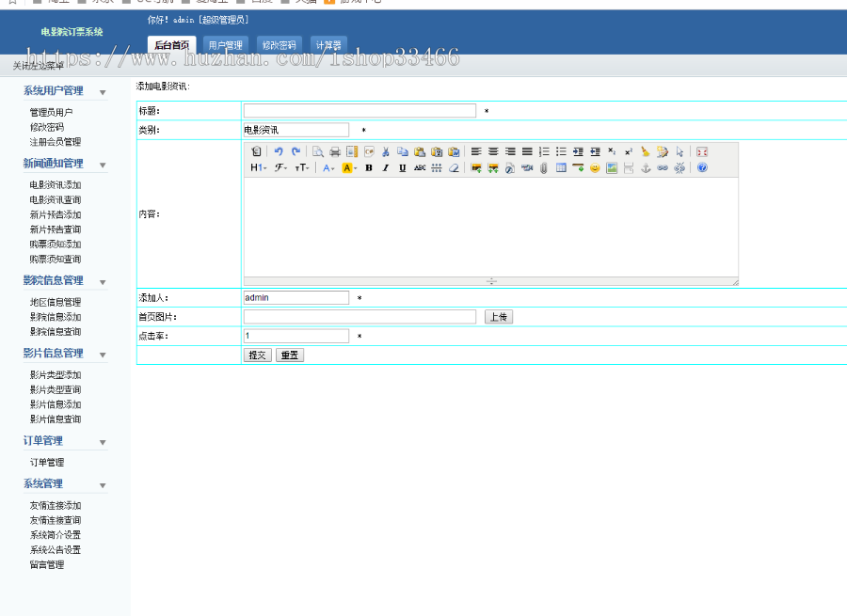Viewport: 847px width, 616px height.
Task: Collapse the 系统用户管理 sidebar section
Action: pyautogui.click(x=103, y=92)
